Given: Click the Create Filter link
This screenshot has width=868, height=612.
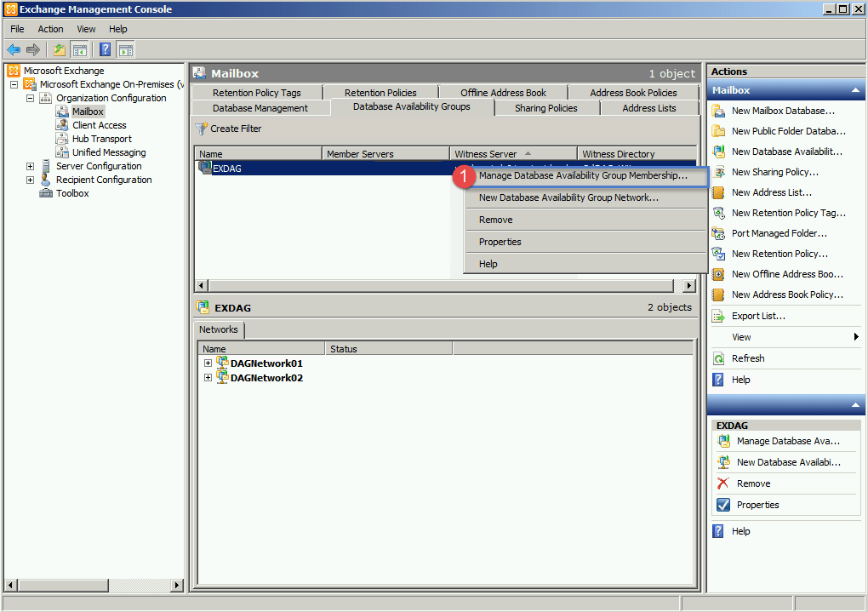Looking at the screenshot, I should click(x=236, y=129).
